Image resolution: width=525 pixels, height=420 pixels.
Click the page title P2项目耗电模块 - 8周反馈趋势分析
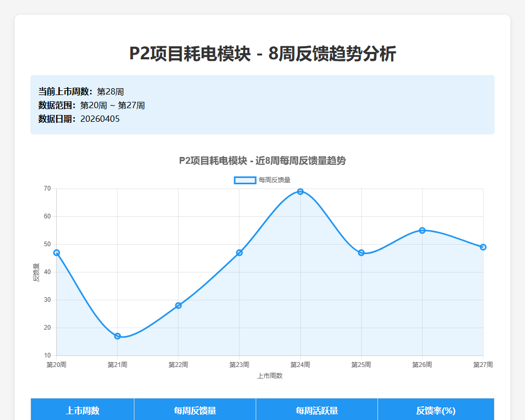tap(262, 54)
